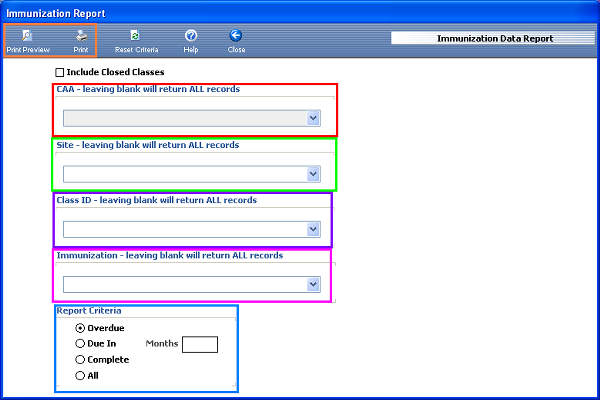Click the CAA leaving blank heading label
The height and width of the screenshot is (400, 600).
tap(147, 90)
